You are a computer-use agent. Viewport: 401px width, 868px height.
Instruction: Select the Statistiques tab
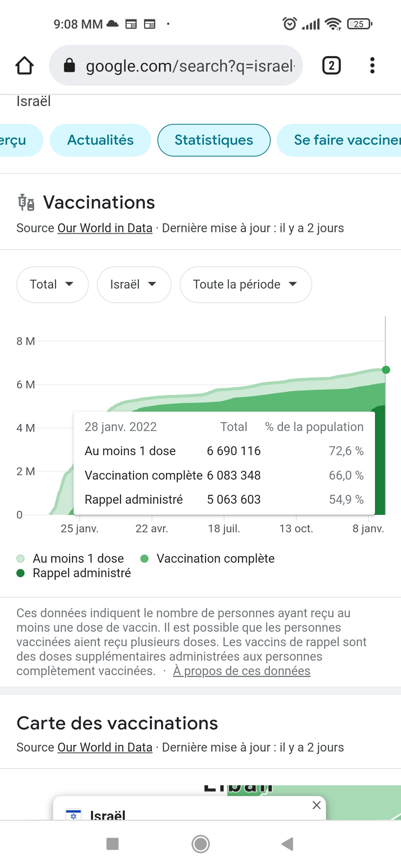pos(214,140)
